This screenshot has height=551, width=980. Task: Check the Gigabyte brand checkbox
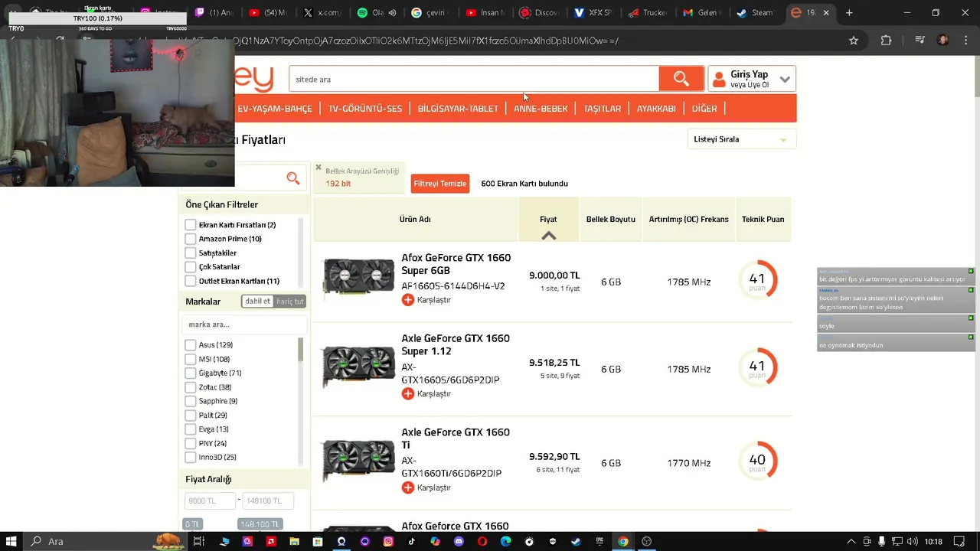(x=191, y=373)
